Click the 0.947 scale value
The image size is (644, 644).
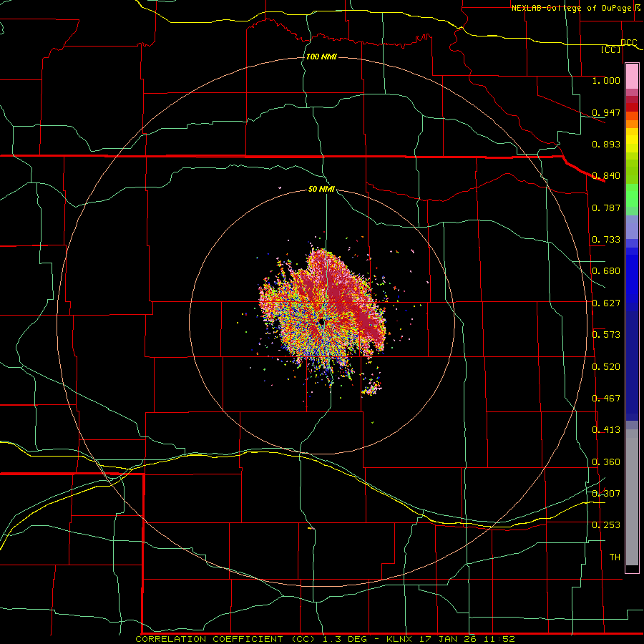click(606, 112)
